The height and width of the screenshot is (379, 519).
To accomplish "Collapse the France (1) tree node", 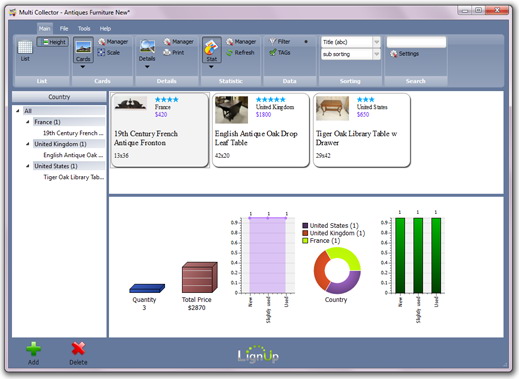I will point(28,122).
